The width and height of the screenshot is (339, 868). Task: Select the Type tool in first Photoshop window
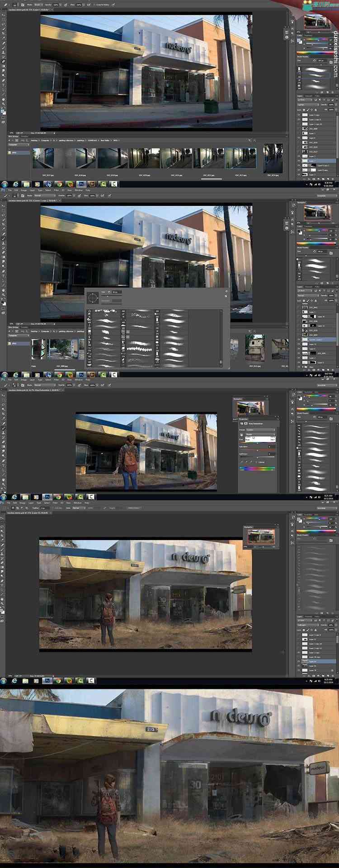pos(4,85)
